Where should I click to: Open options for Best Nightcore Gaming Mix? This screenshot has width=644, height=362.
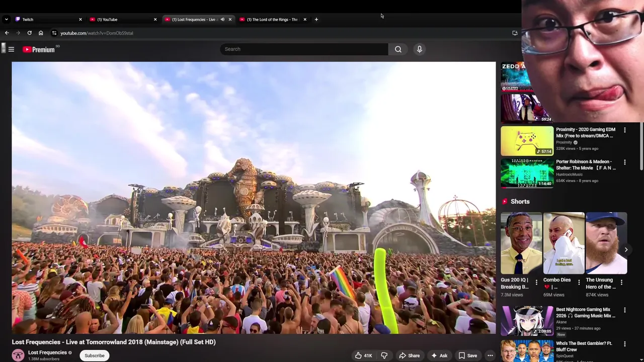click(x=624, y=310)
